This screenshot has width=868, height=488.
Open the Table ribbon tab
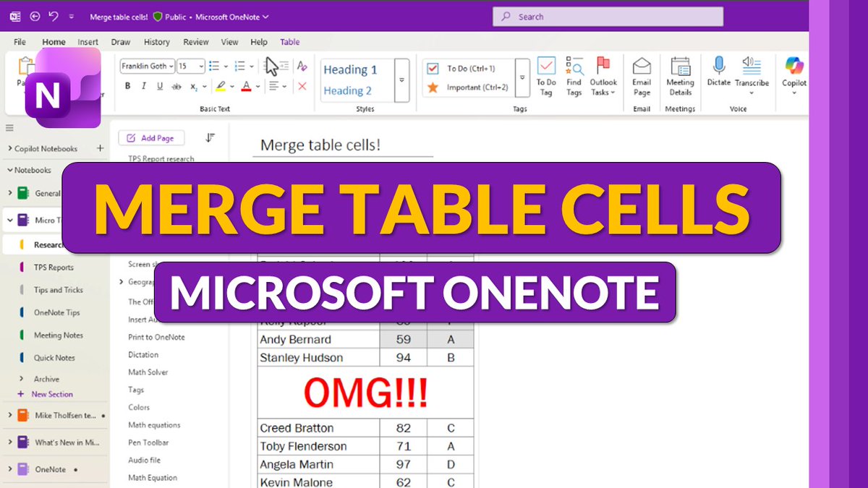pyautogui.click(x=290, y=42)
